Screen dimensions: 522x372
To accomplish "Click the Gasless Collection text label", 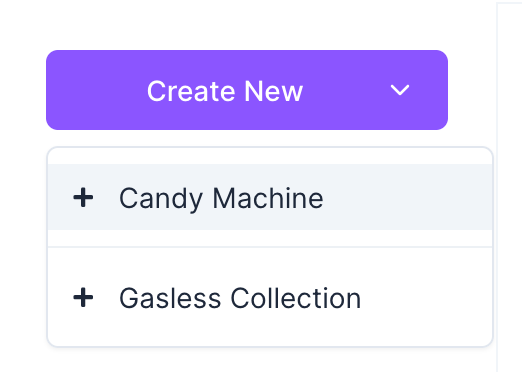I will coord(240,298).
